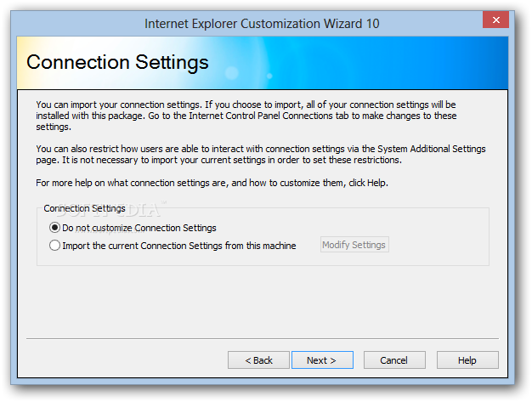Viewport: 532px width, 402px height.
Task: Close the Internet Explorer Customization Wizard window
Action: (495, 20)
